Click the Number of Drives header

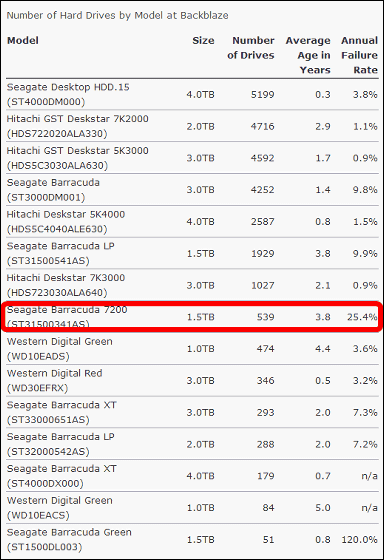click(x=251, y=48)
